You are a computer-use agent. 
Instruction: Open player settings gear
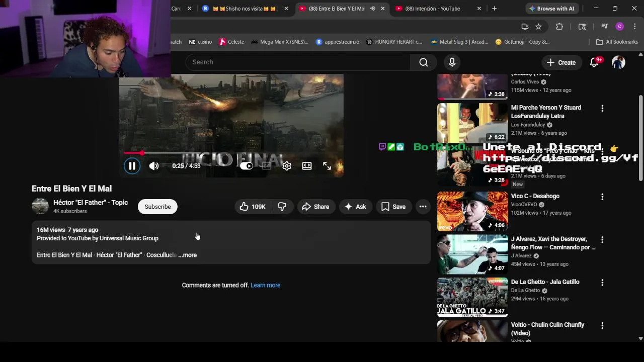click(287, 166)
